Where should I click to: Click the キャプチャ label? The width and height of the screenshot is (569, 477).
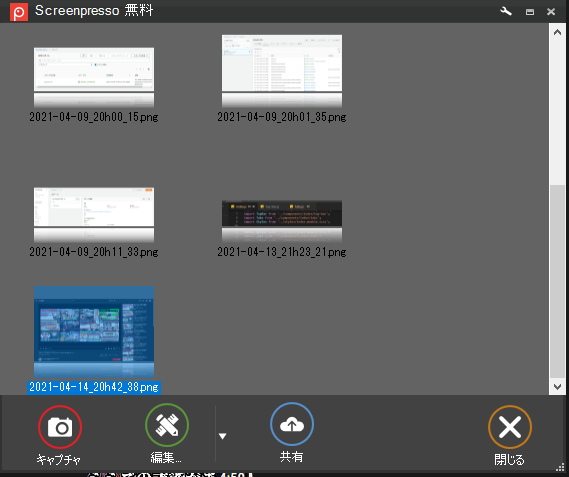click(58, 460)
